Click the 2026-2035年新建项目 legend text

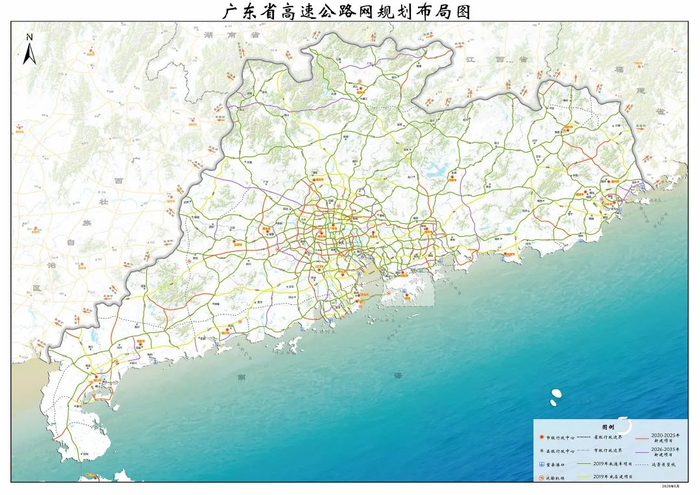(x=665, y=452)
